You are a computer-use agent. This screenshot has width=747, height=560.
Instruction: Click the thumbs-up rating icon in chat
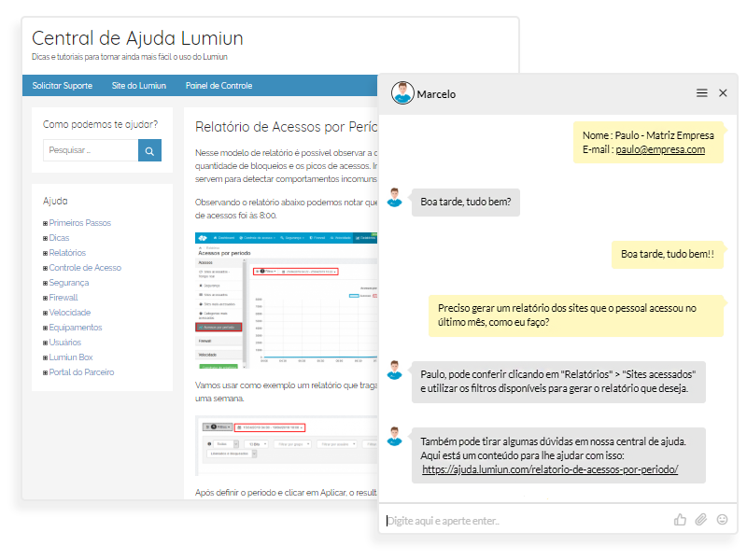pyautogui.click(x=680, y=520)
